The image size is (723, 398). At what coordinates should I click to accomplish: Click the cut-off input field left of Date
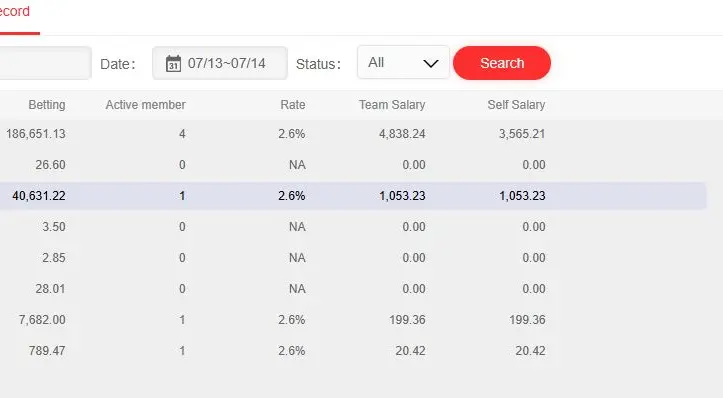[45, 63]
